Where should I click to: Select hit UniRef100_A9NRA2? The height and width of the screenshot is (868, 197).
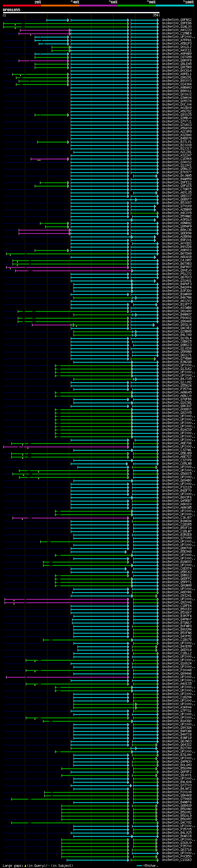coord(176,223)
